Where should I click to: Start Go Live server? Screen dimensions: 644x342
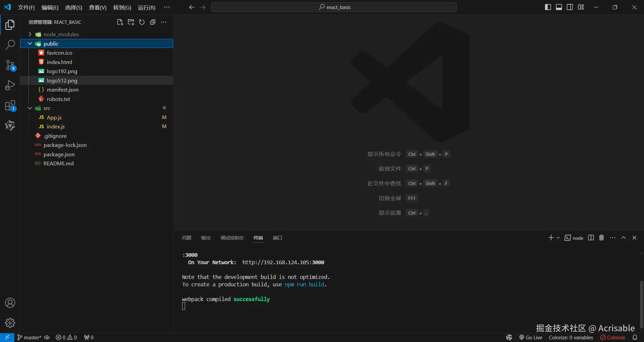[x=531, y=338]
